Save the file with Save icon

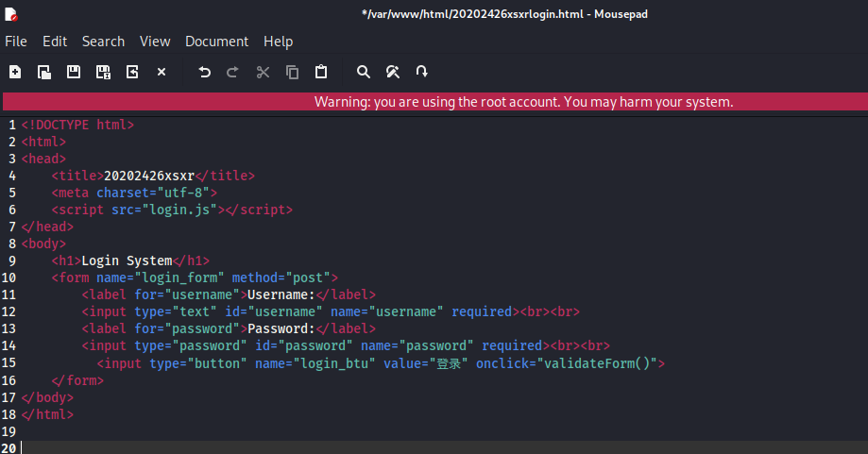[74, 72]
